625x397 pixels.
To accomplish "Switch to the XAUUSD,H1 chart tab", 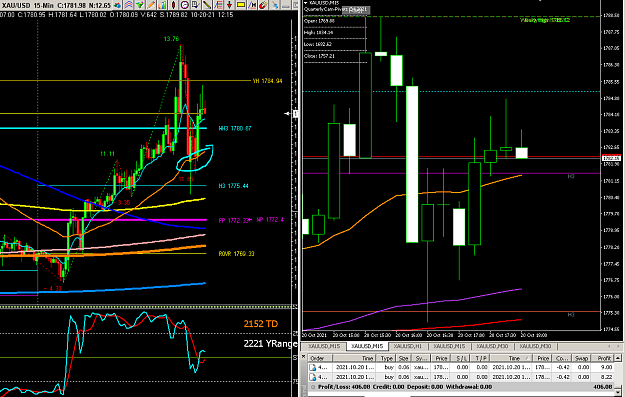I will tap(407, 346).
